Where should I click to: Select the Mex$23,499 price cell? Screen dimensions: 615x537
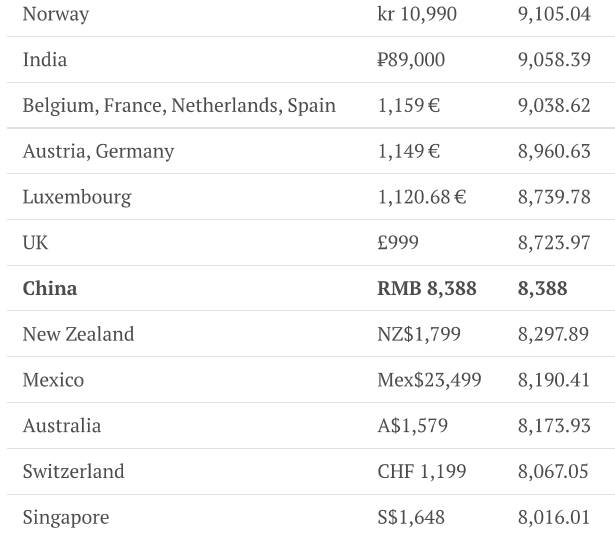(x=429, y=380)
